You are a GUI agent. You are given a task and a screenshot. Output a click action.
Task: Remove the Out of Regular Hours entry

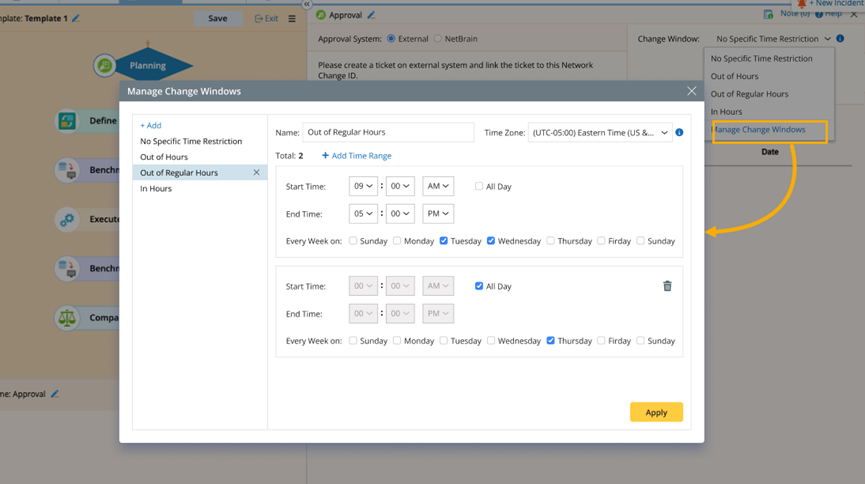click(256, 173)
